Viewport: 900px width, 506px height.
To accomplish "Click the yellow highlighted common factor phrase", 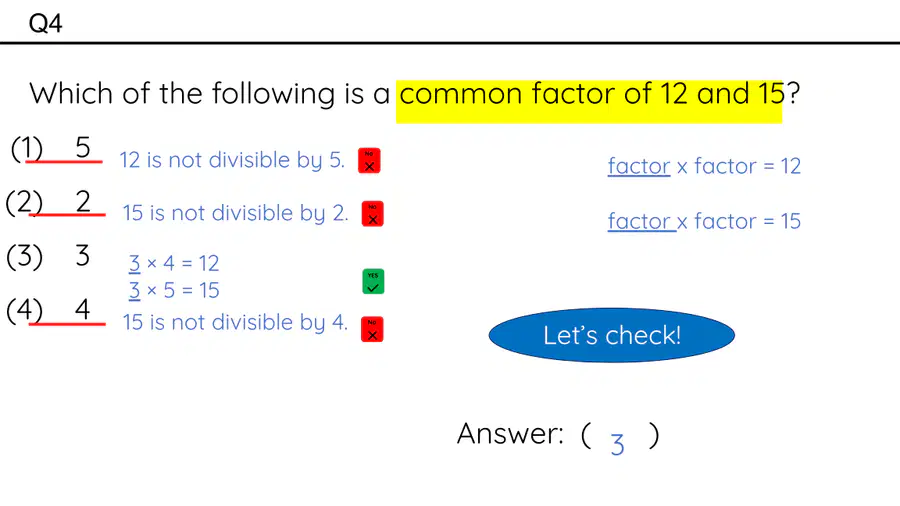I will click(589, 101).
